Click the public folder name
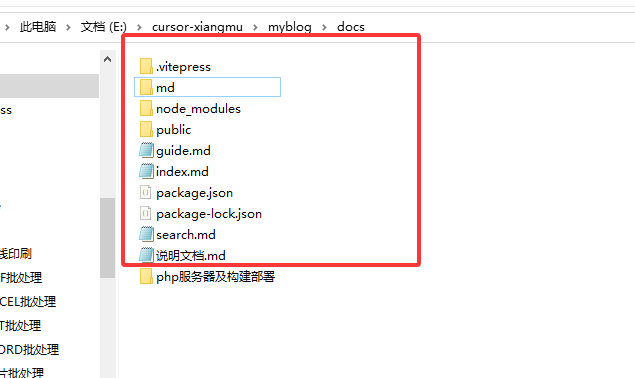 pos(173,130)
